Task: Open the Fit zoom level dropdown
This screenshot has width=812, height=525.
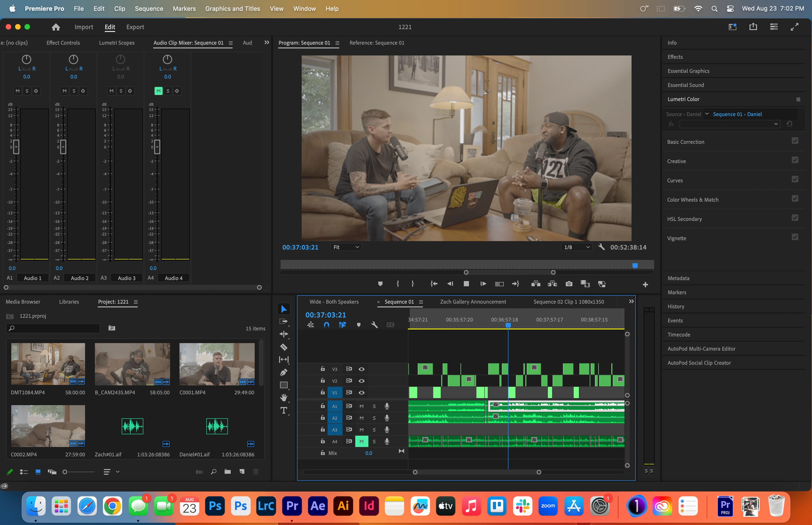Action: (x=346, y=247)
